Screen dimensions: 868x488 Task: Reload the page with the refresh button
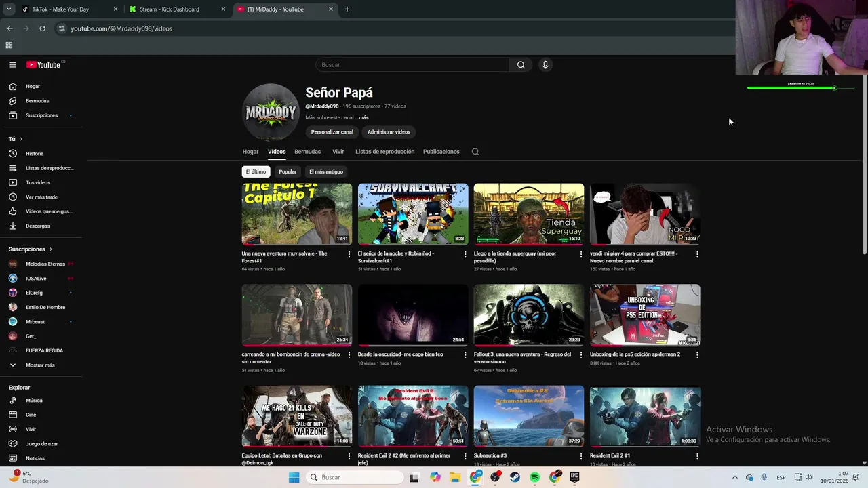point(42,28)
